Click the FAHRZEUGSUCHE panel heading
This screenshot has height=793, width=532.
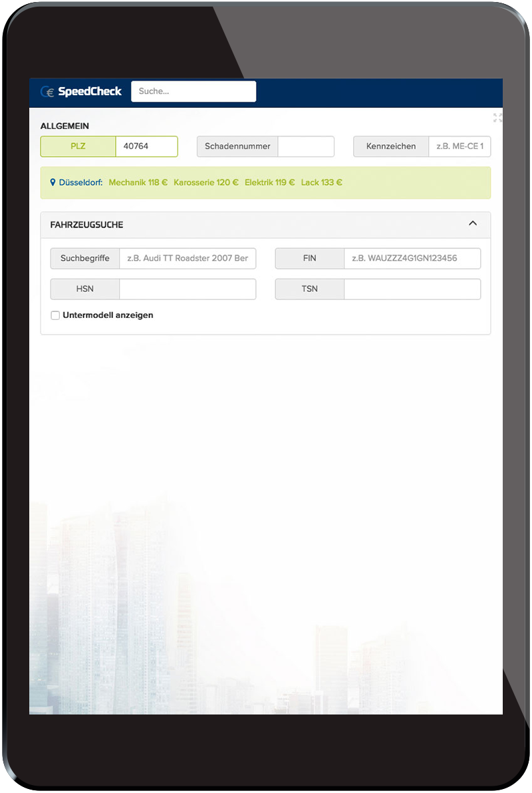(86, 225)
